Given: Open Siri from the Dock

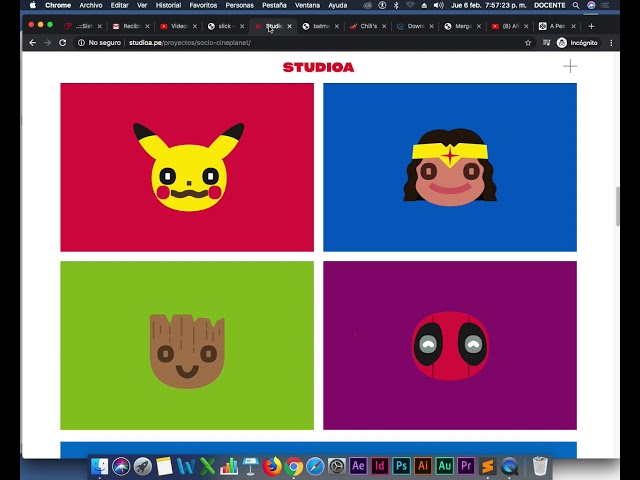Looking at the screenshot, I should click(x=121, y=466).
